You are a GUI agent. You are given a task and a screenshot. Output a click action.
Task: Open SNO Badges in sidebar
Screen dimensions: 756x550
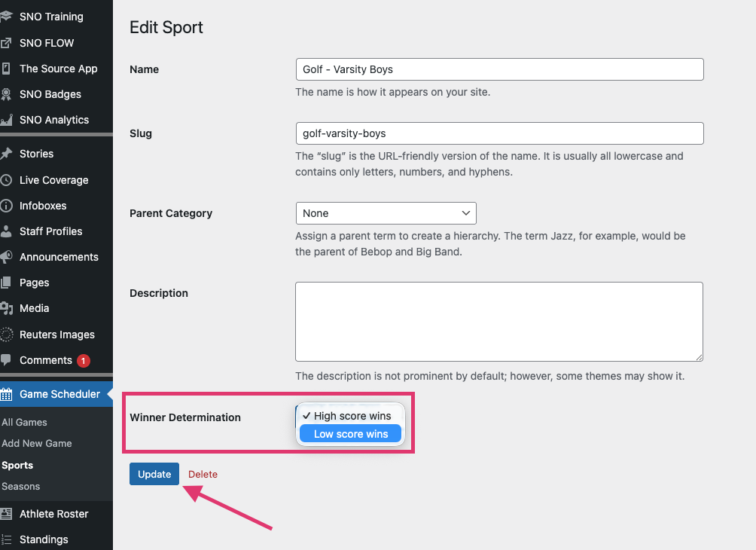tap(50, 94)
